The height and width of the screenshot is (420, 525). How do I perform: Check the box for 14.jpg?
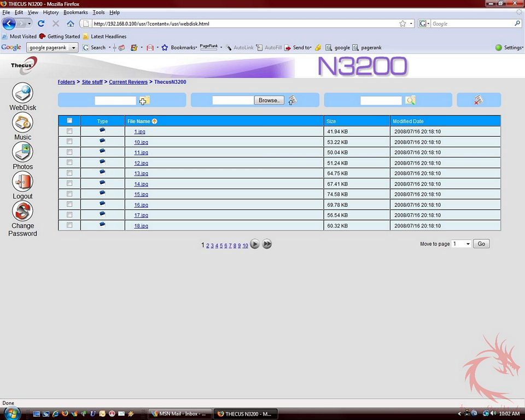click(69, 183)
